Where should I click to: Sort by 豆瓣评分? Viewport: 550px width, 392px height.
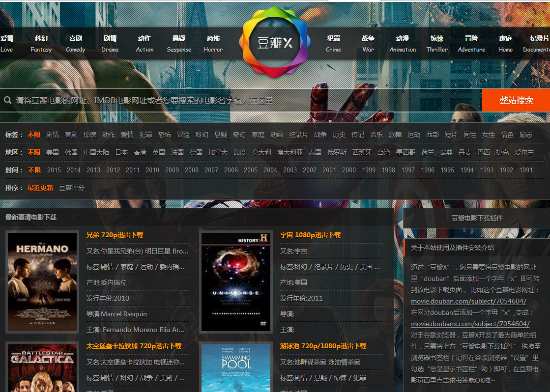coord(72,188)
